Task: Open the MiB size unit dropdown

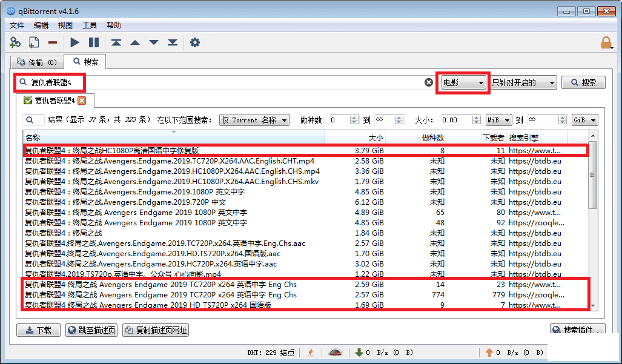Action: coord(498,120)
